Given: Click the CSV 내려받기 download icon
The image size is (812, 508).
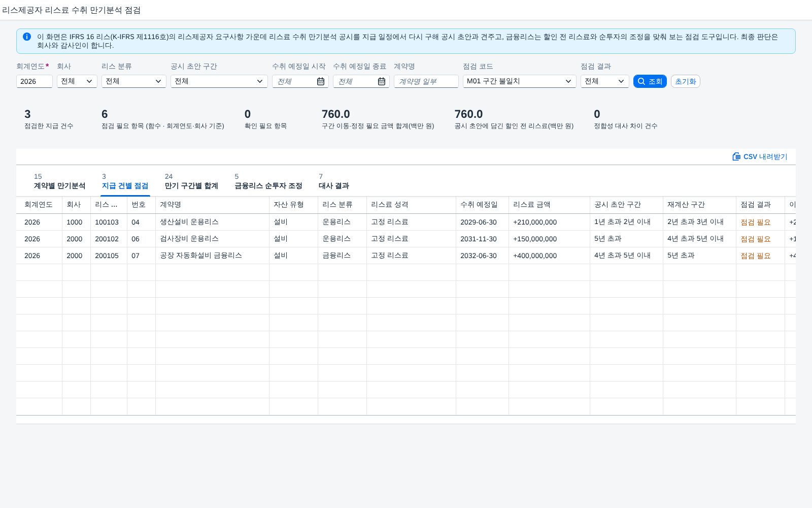Looking at the screenshot, I should click(736, 156).
